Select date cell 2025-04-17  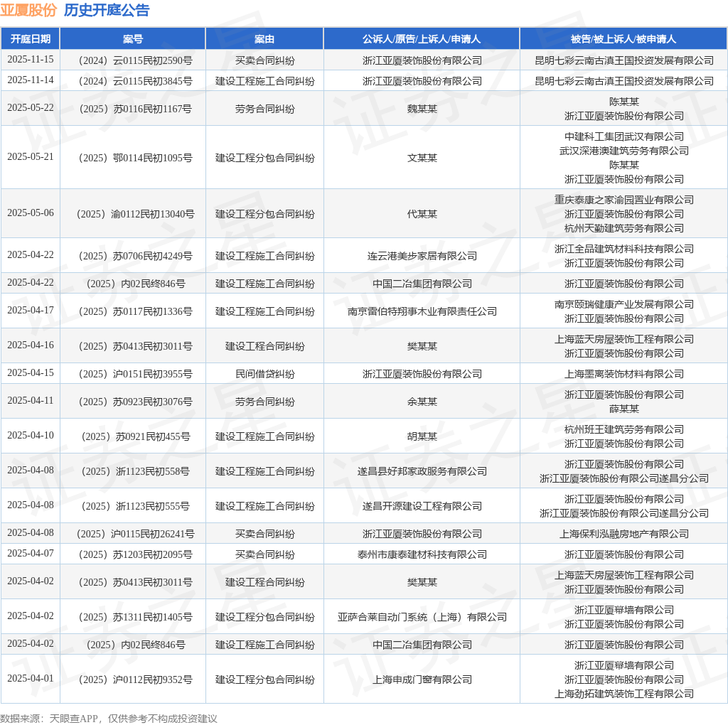pos(30,310)
